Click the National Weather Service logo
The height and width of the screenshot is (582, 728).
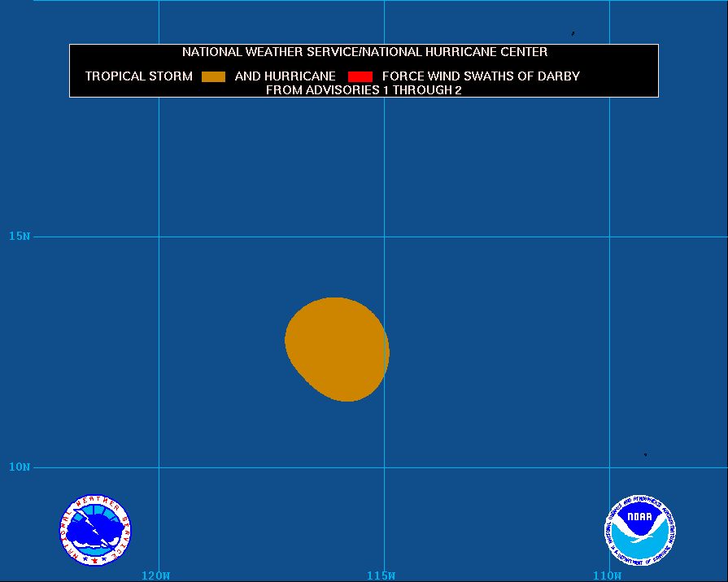point(95,531)
